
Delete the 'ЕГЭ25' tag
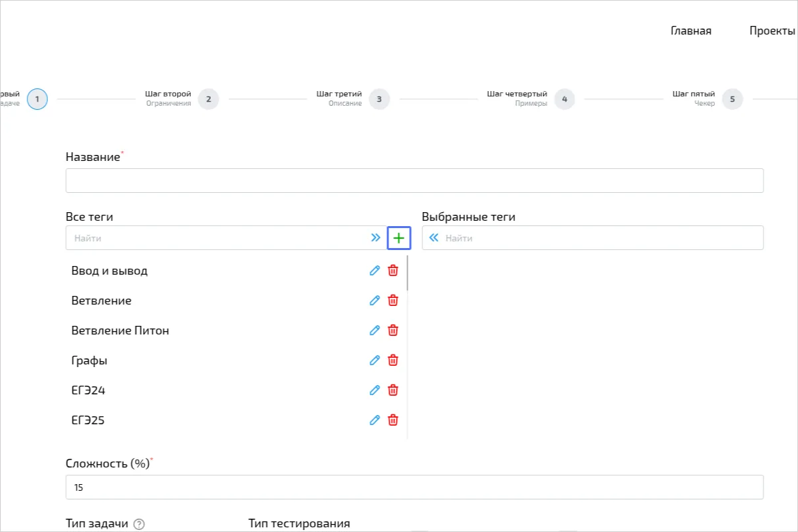point(393,420)
